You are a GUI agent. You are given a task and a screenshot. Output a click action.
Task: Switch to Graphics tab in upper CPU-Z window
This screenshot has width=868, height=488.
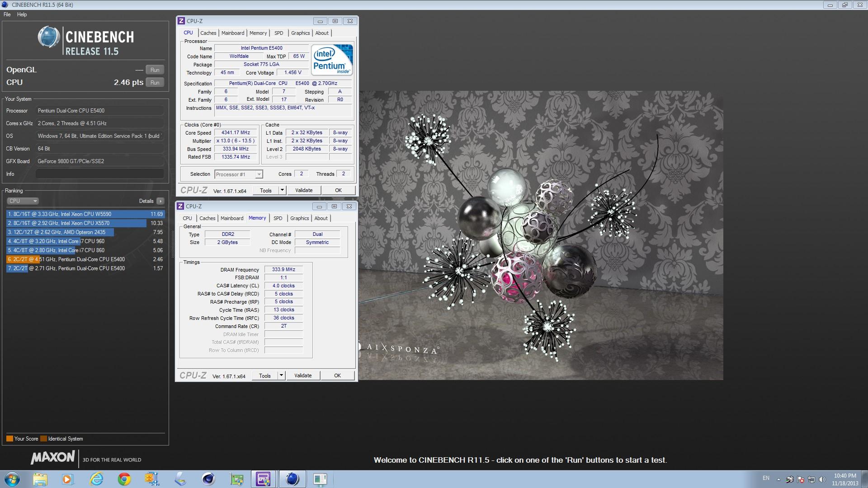point(301,33)
